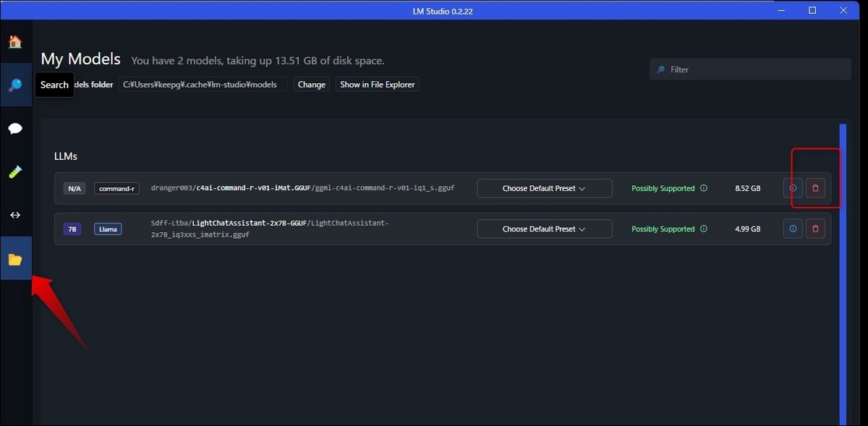Viewport: 868px width, 426px height.
Task: Open the Search page magnifier icon
Action: tap(15, 85)
